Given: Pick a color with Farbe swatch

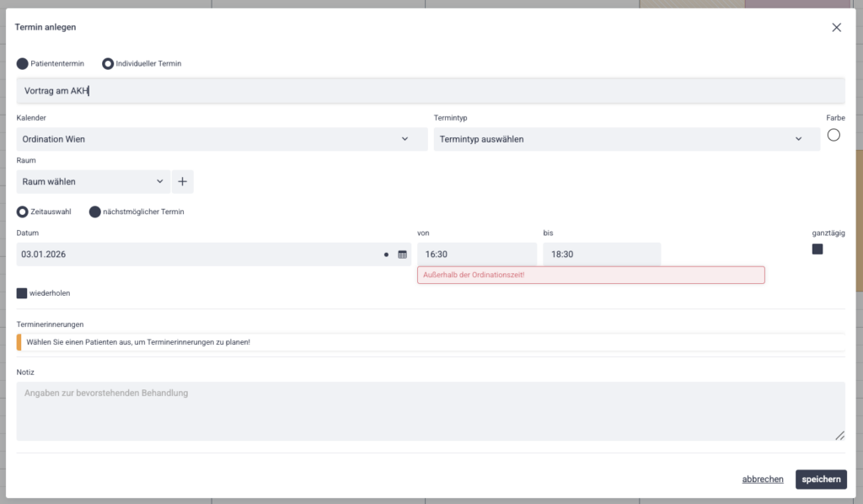Looking at the screenshot, I should pos(834,135).
